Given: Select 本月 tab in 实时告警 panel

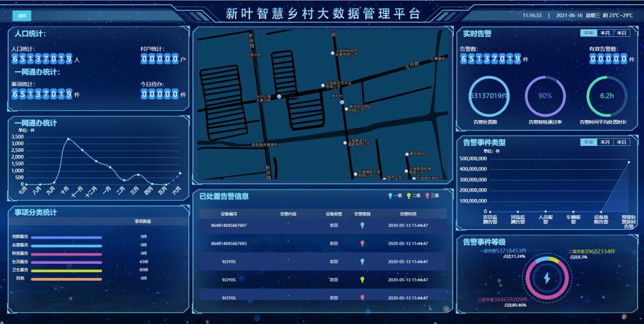Looking at the screenshot, I should [605, 33].
